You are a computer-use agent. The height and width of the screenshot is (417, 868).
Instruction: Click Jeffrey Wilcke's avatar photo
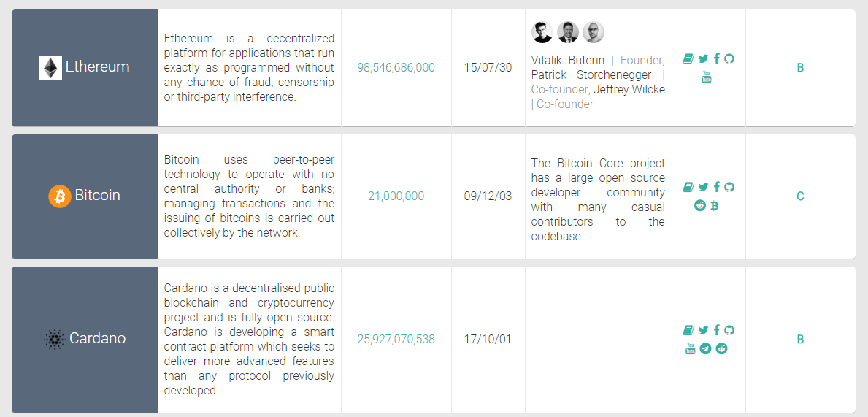[x=594, y=32]
